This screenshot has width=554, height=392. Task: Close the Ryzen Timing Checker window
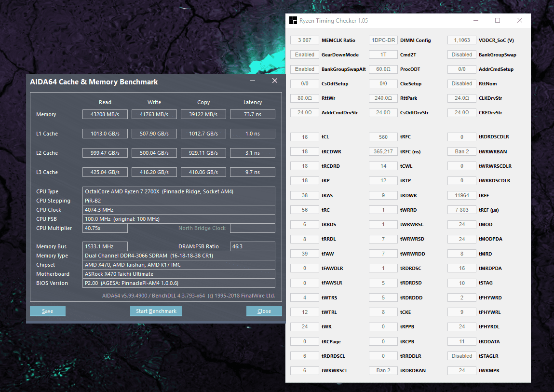click(x=519, y=21)
